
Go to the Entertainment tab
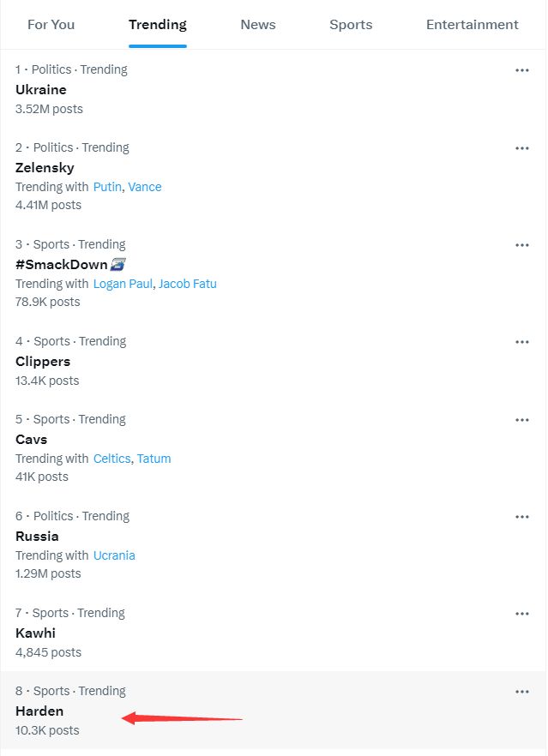[473, 24]
